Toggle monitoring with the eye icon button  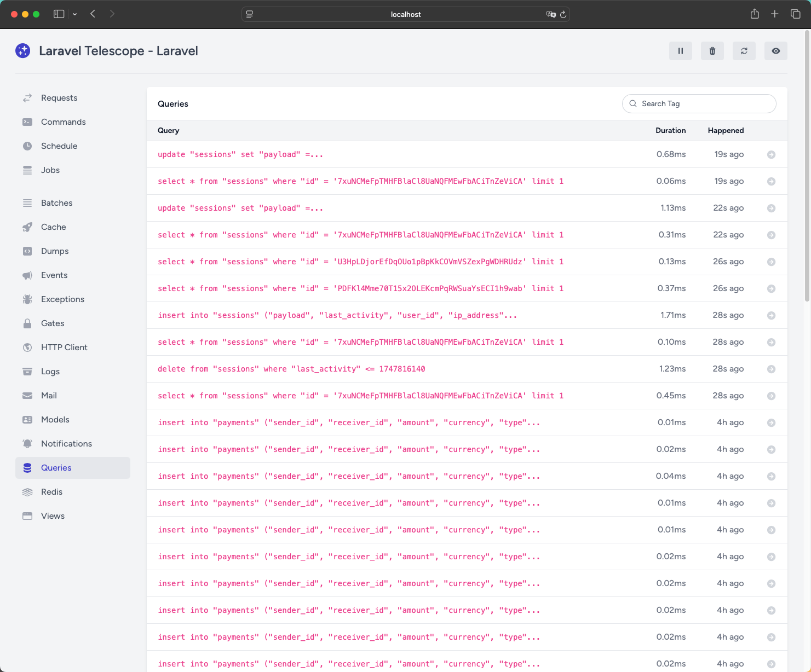pyautogui.click(x=776, y=51)
